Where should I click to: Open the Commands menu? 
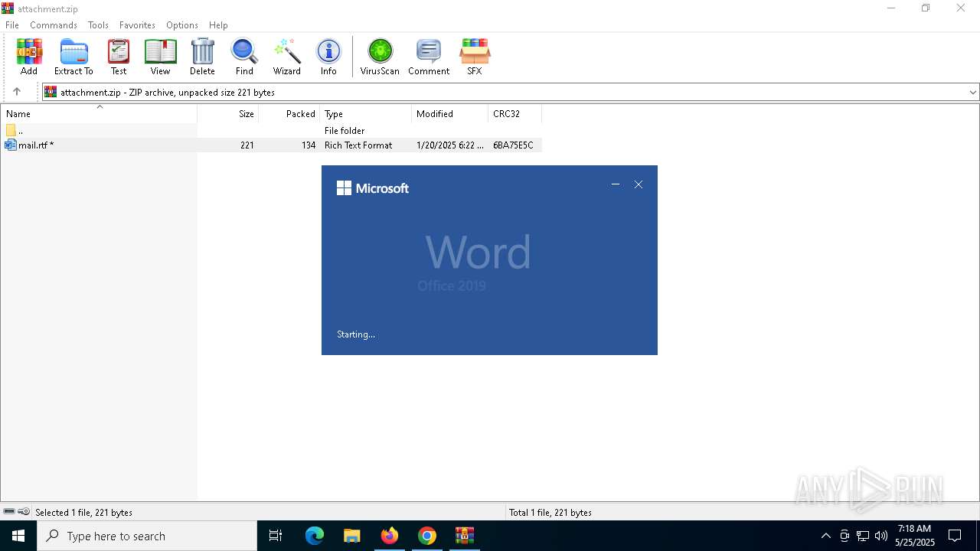pos(54,25)
